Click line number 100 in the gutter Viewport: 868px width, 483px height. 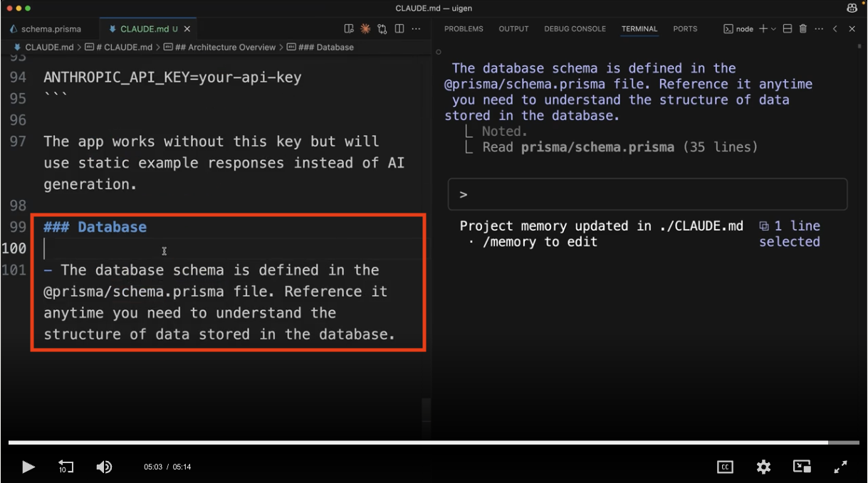tap(14, 248)
